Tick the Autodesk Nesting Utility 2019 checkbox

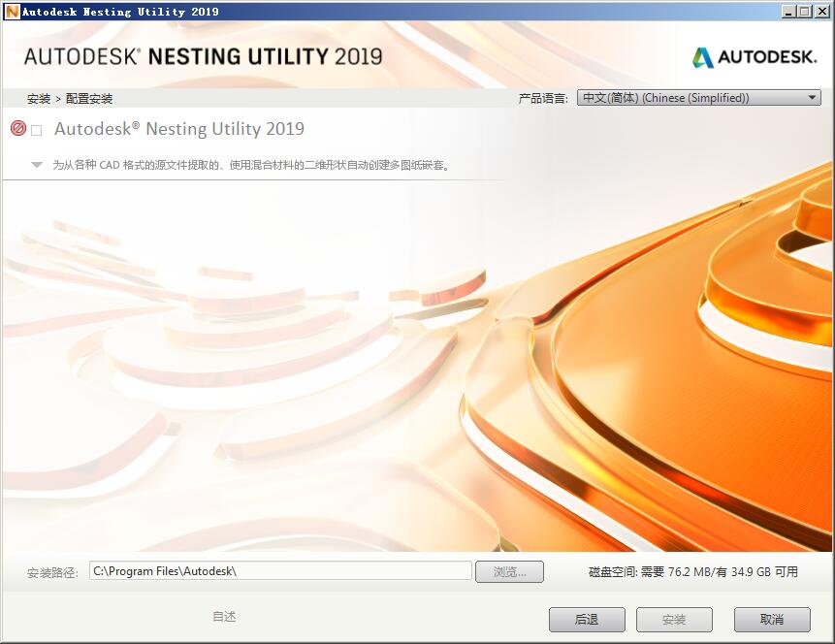click(36, 131)
